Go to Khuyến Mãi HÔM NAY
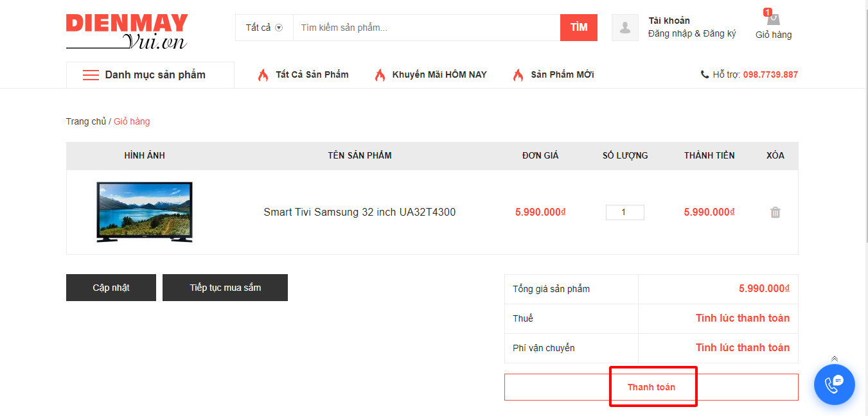Image resolution: width=868 pixels, height=416 pixels. [439, 74]
